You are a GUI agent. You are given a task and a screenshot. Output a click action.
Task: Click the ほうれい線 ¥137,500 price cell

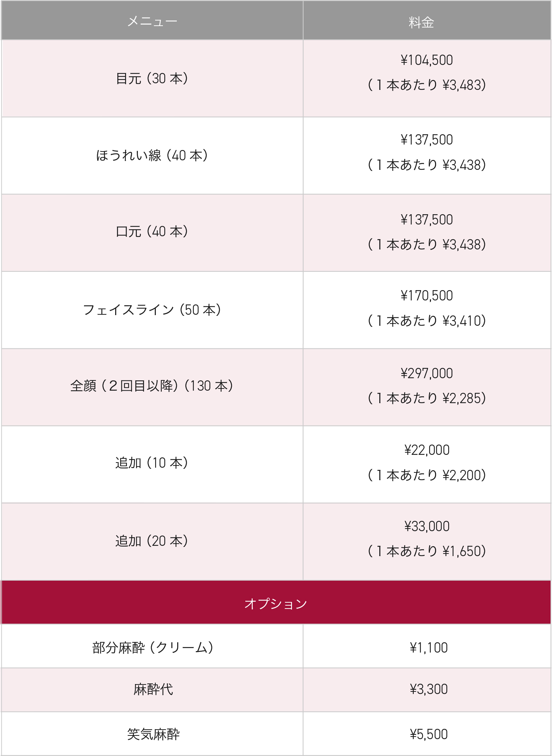coord(427,152)
